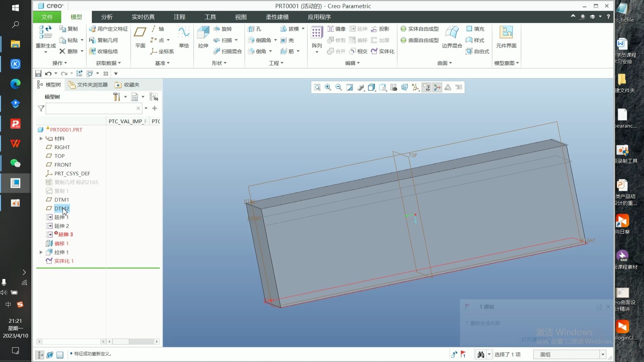Click the 镜像 (Mirror) tool
This screenshot has height=362, width=644.
coord(336,29)
